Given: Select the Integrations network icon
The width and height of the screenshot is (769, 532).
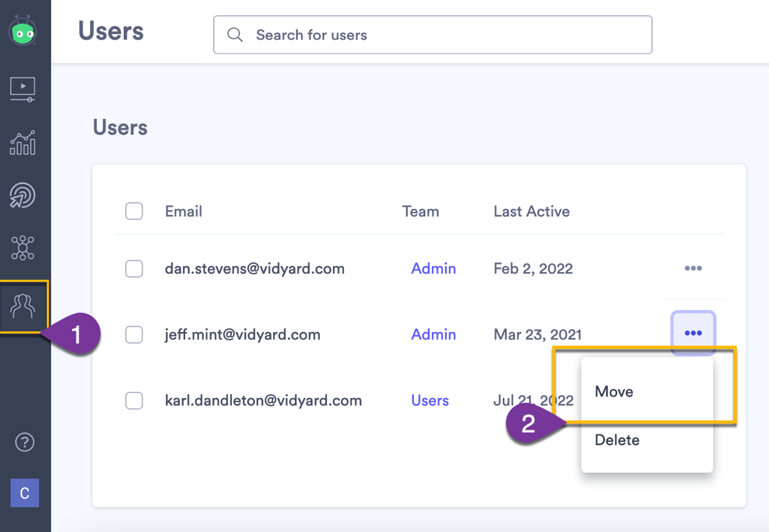Looking at the screenshot, I should tap(23, 248).
